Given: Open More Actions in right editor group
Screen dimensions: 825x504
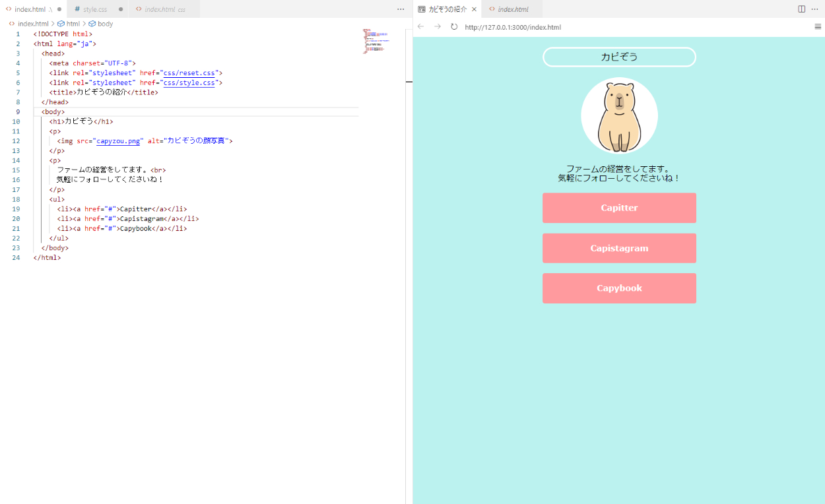Looking at the screenshot, I should [815, 9].
